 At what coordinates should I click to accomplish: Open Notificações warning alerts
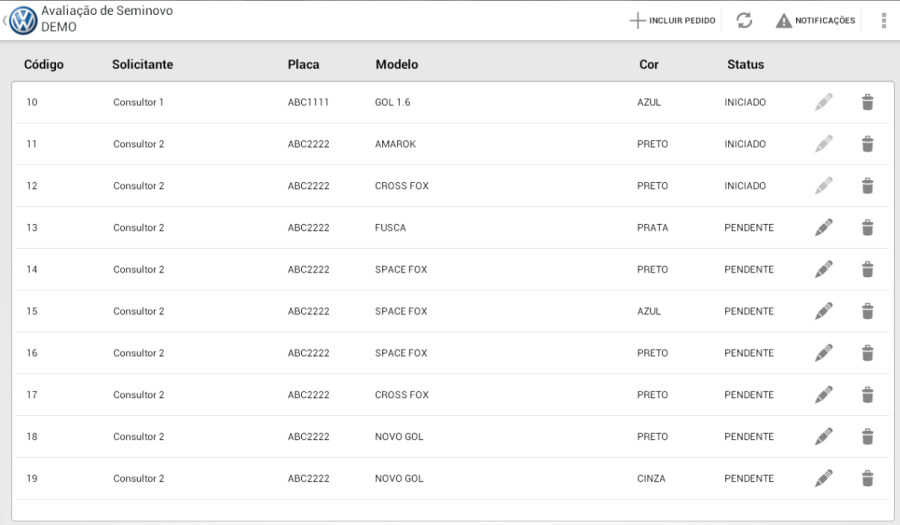coord(816,20)
